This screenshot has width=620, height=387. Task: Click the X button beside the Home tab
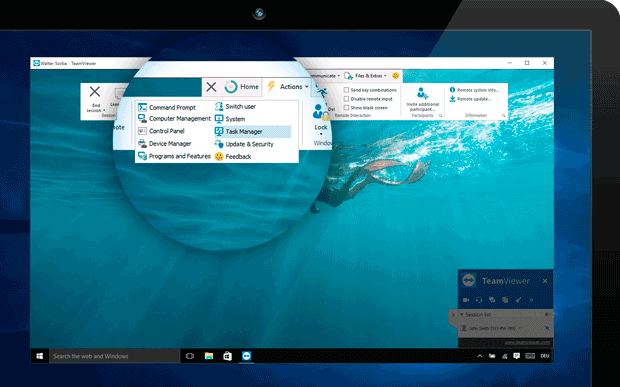[211, 87]
